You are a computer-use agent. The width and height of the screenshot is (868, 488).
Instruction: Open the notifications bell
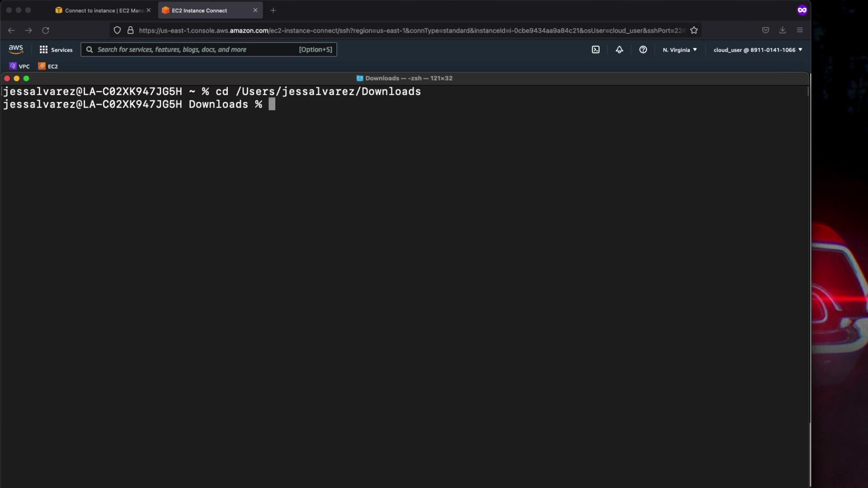point(619,50)
